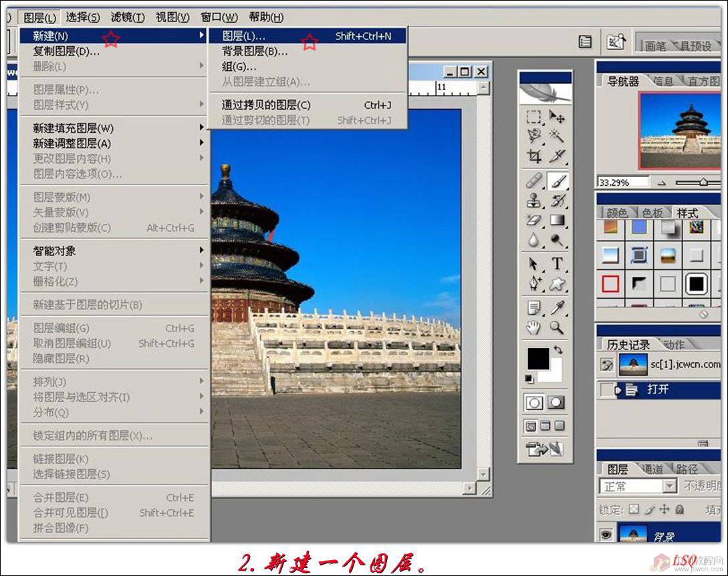Screen dimensions: 728x576
Task: Select the Notes tool
Action: pos(533,308)
